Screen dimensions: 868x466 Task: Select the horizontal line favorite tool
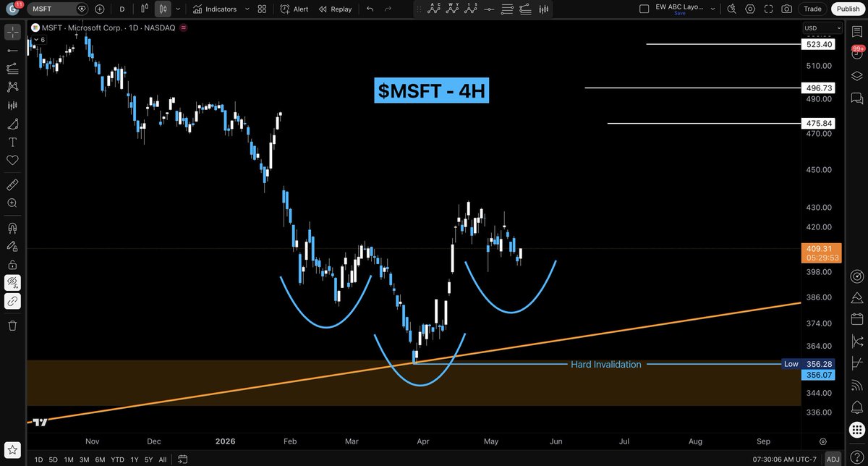coord(490,9)
